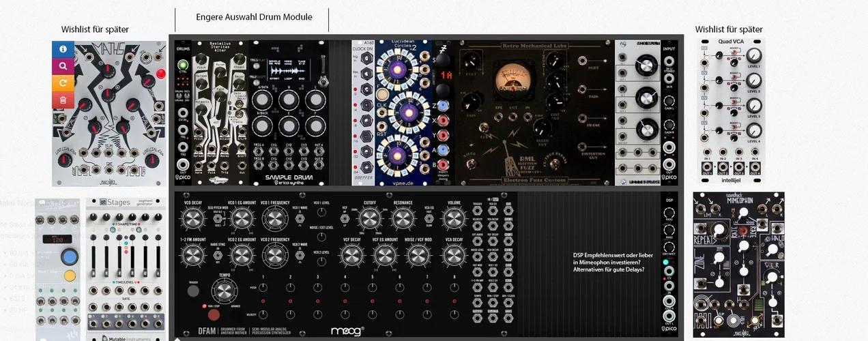Click the grey Trigger button on DFAM
Viewport: 868px width, 341px height.
[193, 291]
